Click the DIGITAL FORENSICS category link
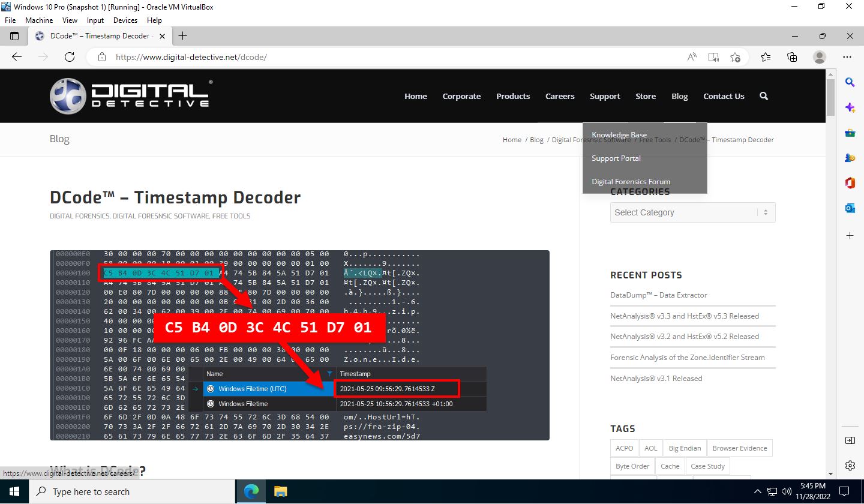This screenshot has width=864, height=504. [79, 216]
